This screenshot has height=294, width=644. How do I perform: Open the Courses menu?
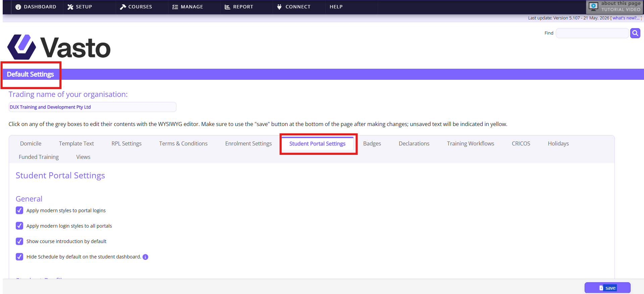point(136,7)
